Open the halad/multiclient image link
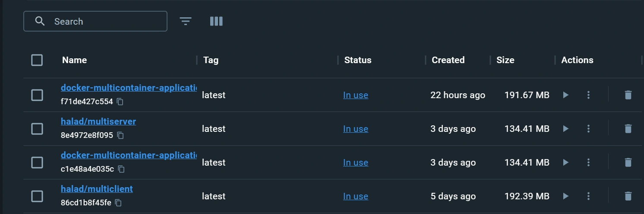The image size is (644, 214). click(97, 189)
